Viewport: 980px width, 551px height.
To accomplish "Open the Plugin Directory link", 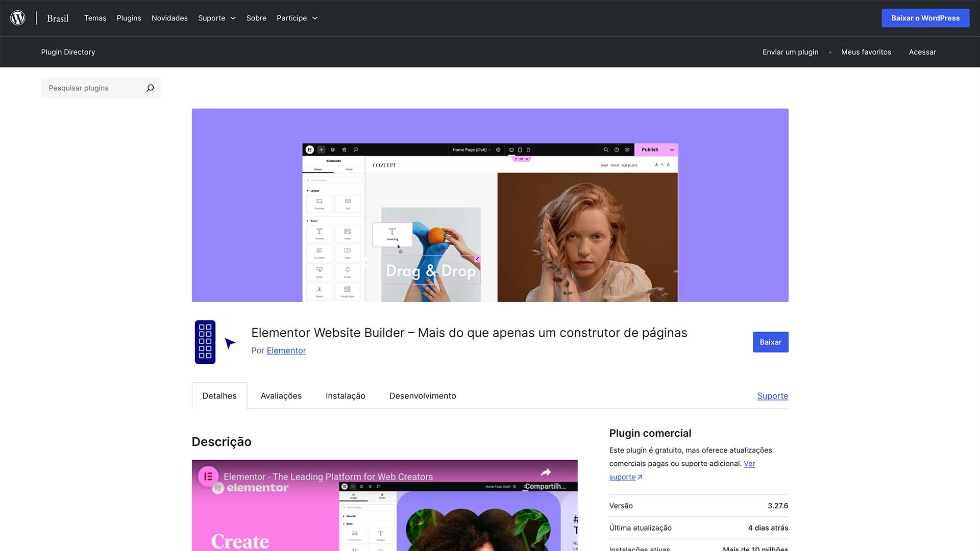I will point(68,52).
